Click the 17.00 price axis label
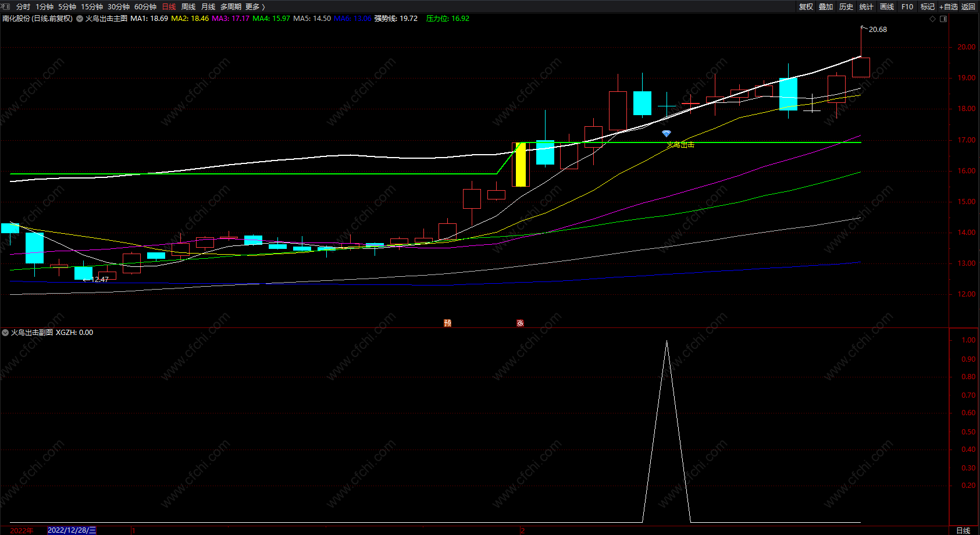 coord(967,140)
